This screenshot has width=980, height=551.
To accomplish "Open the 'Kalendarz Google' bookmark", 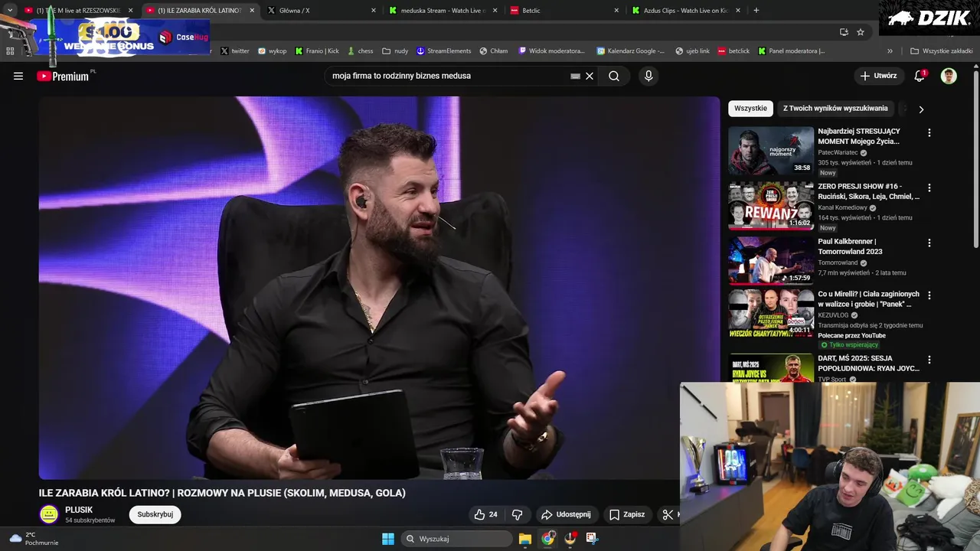I will 630,51.
